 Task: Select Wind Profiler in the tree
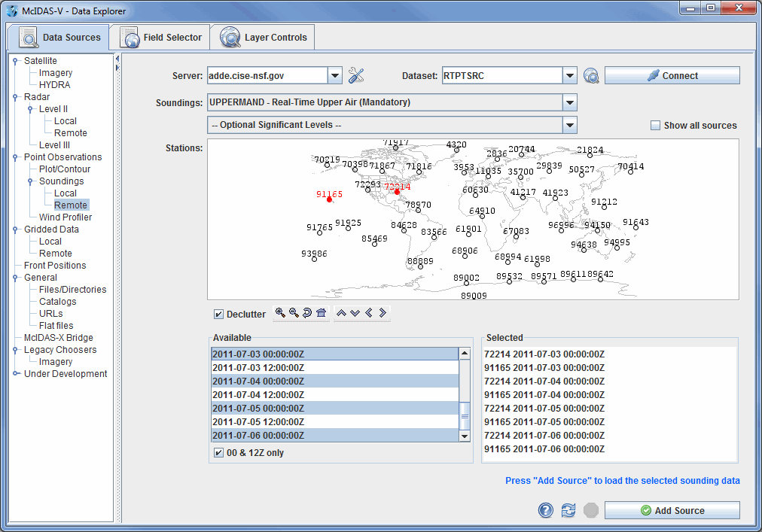pyautogui.click(x=65, y=217)
